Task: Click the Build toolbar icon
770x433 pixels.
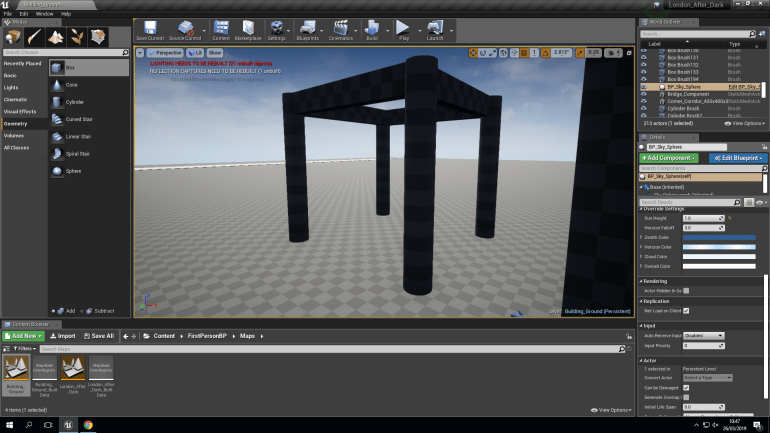Action: 372,30
